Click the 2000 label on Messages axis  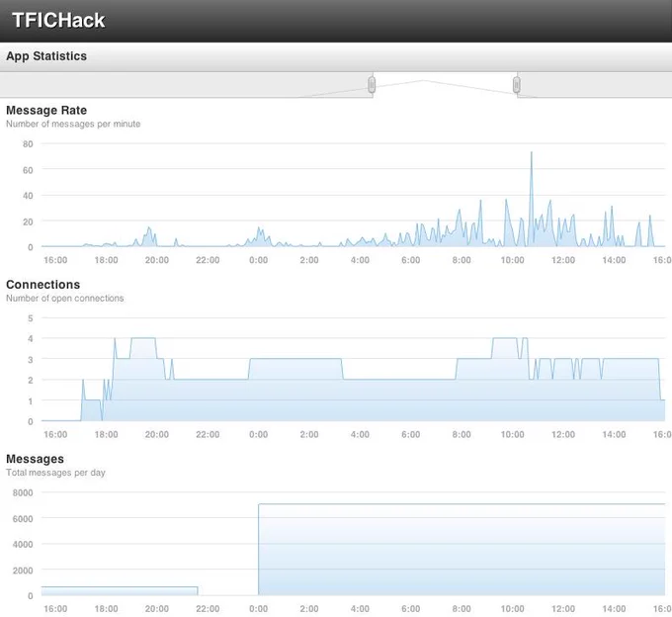(23, 571)
